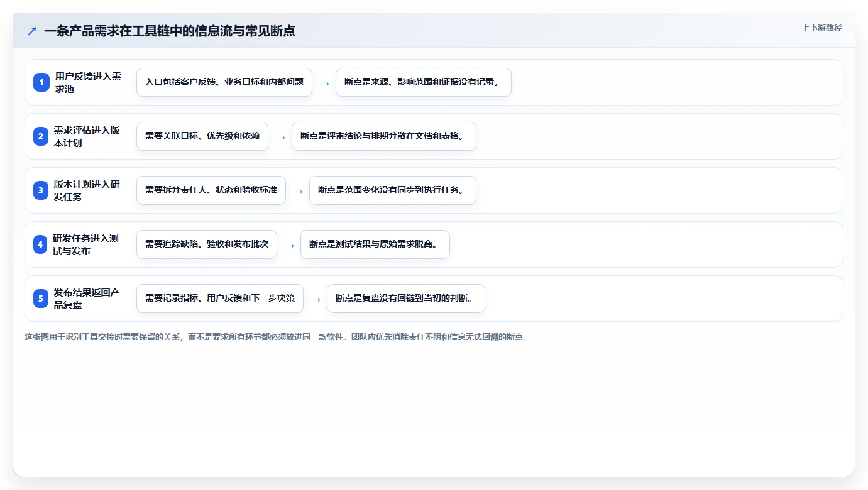
Task: Click the box 需要关联目标、优先级和依赖
Action: [x=202, y=136]
